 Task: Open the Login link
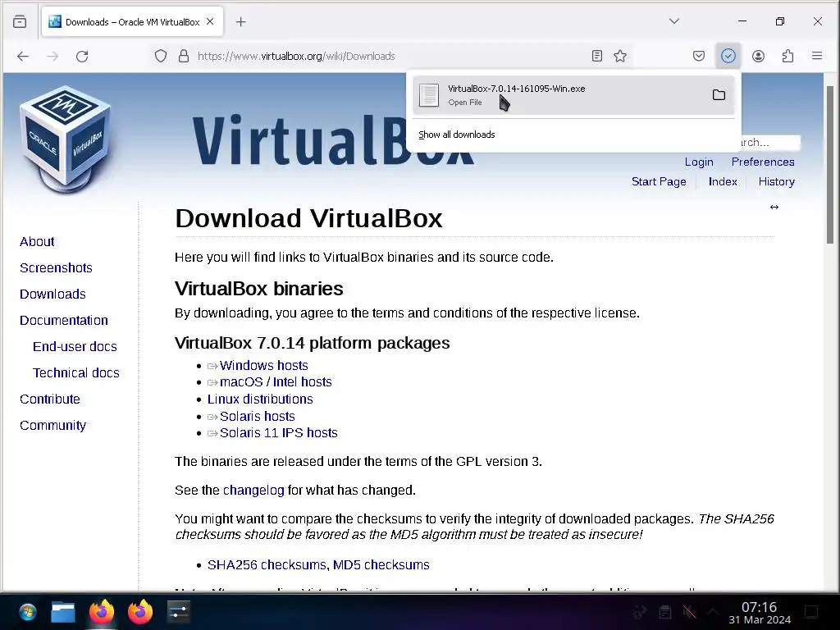[699, 162]
